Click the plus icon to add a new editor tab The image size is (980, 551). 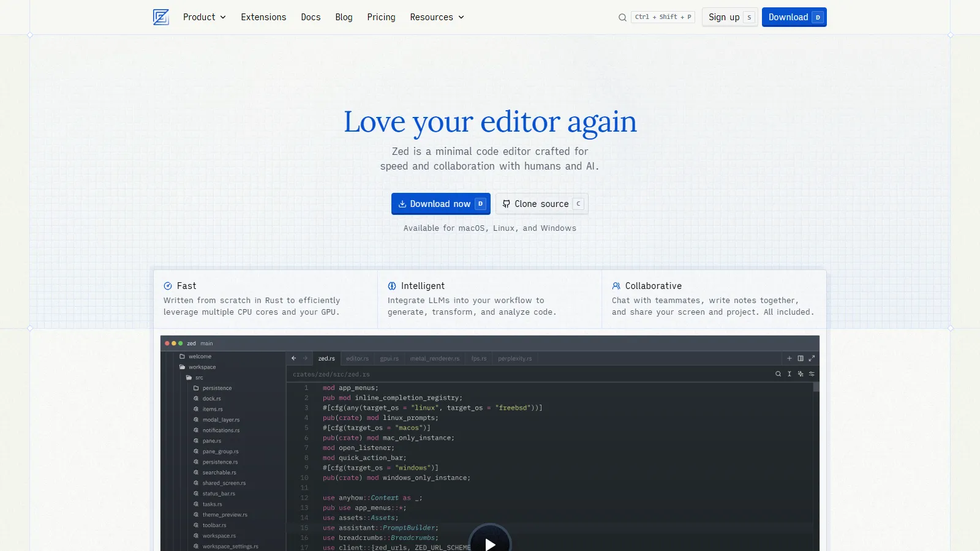pyautogui.click(x=790, y=358)
